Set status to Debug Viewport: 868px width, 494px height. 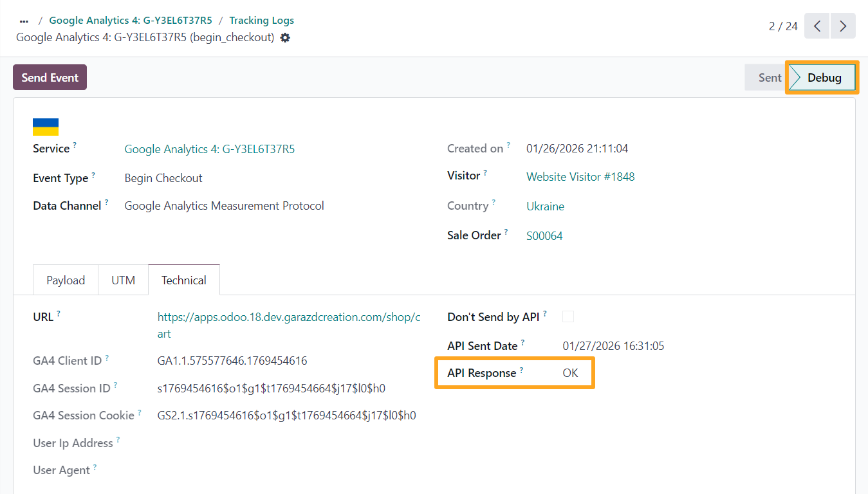pos(824,77)
